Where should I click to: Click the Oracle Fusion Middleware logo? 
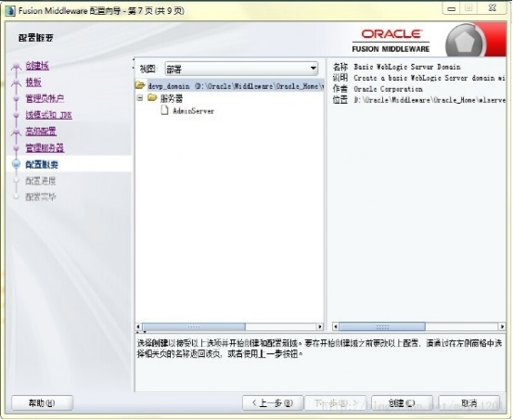pos(391,41)
